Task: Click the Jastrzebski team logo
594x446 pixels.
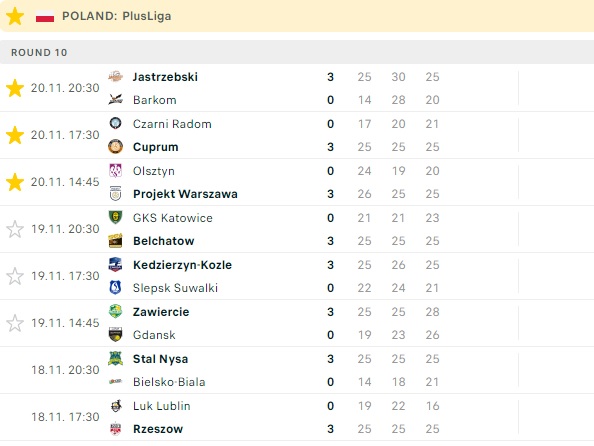Action: [x=115, y=77]
